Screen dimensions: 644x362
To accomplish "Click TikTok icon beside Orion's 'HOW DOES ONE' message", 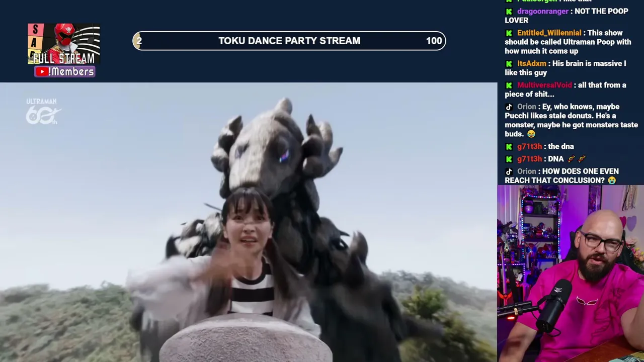I will pos(509,172).
